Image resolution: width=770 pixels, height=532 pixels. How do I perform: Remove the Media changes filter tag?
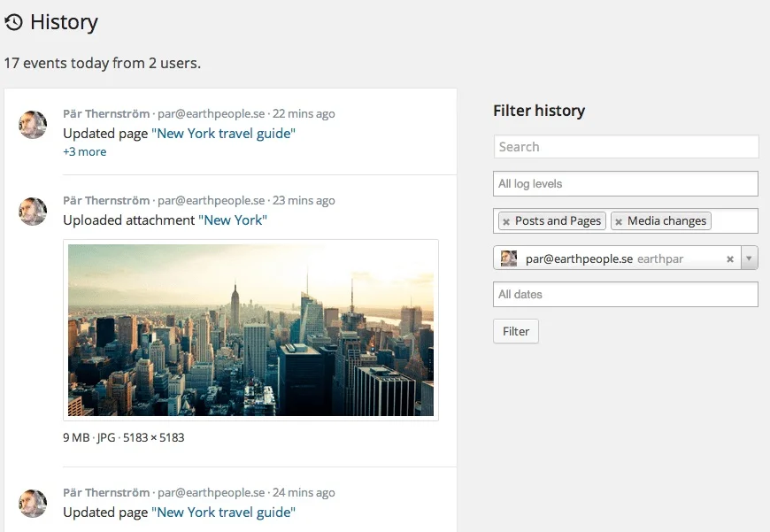[x=619, y=222]
